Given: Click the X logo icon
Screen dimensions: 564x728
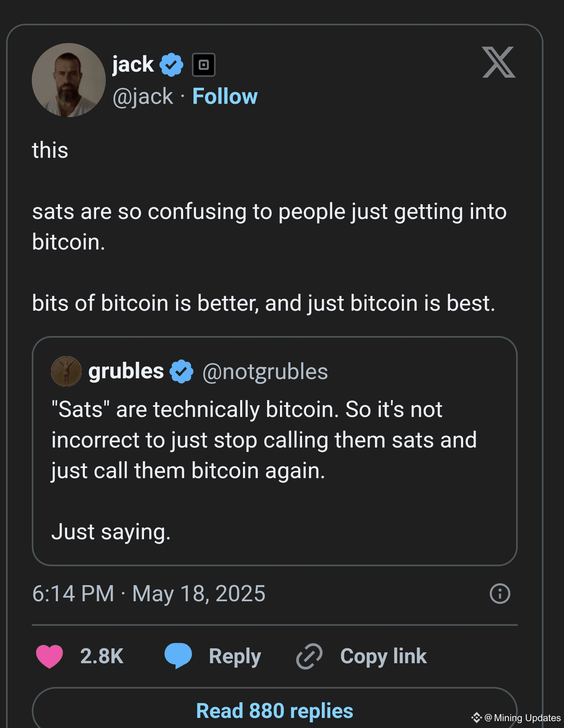Looking at the screenshot, I should click(x=498, y=62).
